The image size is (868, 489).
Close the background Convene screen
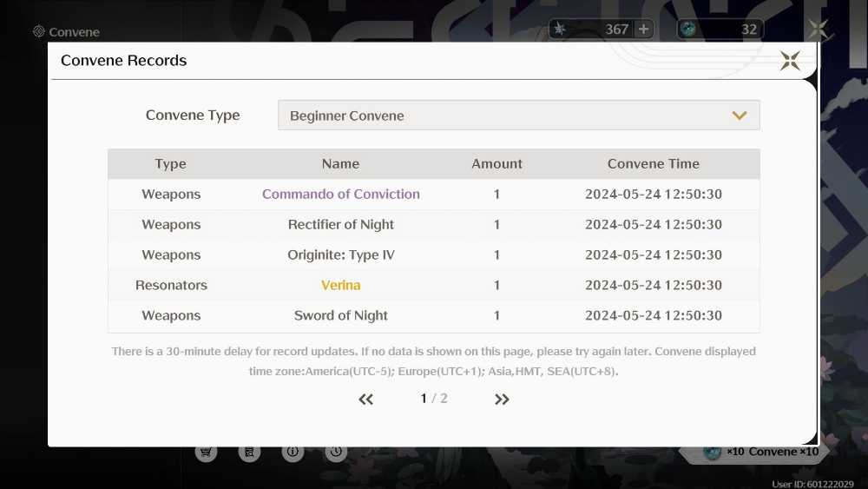pos(819,29)
